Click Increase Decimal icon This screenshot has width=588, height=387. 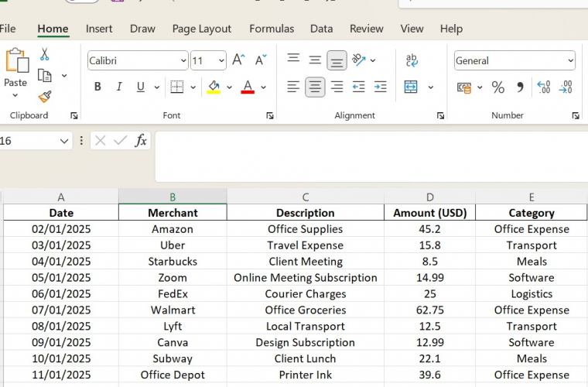click(544, 87)
